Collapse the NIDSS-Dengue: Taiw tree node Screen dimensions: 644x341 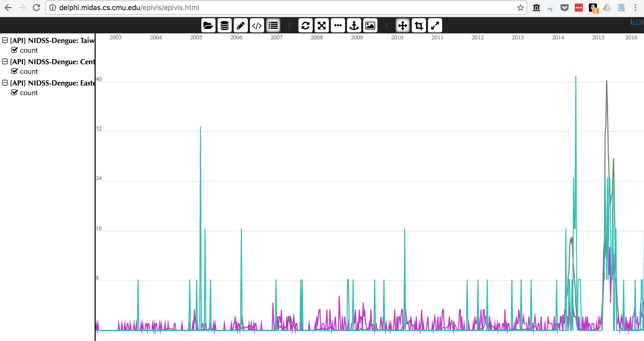[5, 40]
